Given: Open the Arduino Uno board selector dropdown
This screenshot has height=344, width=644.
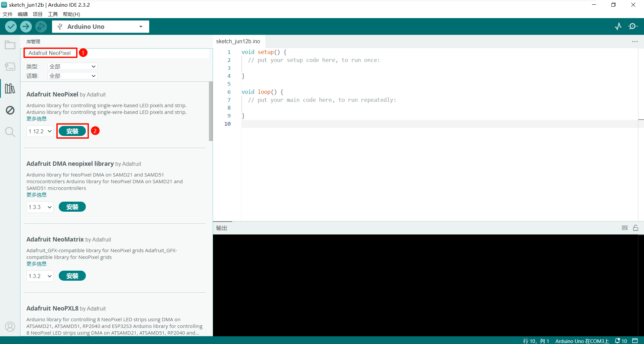Looking at the screenshot, I should click(101, 26).
